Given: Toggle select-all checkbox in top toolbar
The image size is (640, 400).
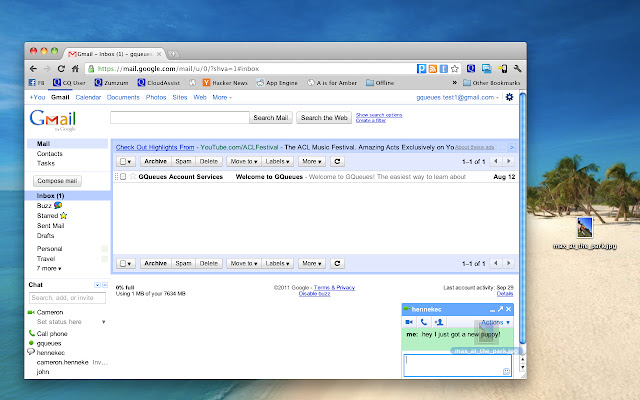Looking at the screenshot, I should (x=124, y=161).
